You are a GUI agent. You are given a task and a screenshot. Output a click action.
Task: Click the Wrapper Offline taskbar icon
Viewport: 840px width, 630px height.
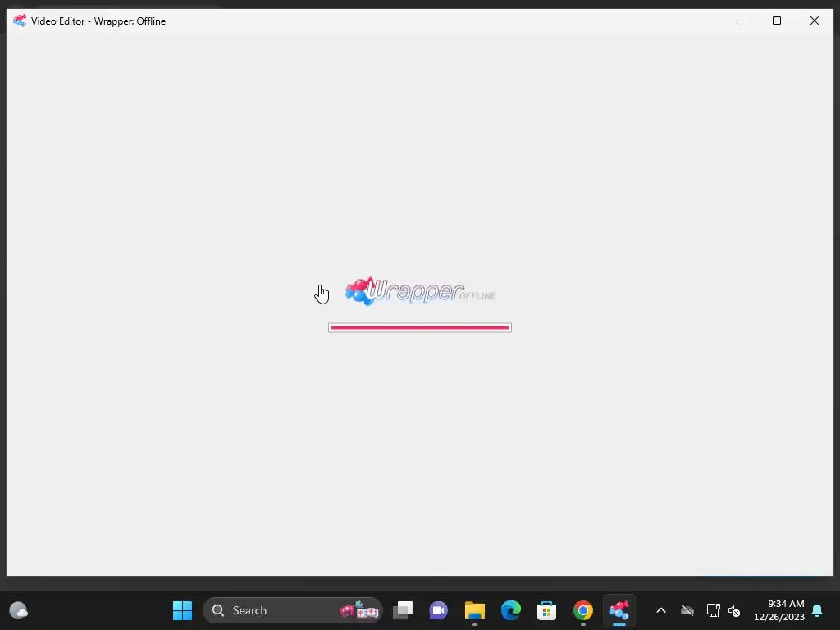tap(619, 610)
